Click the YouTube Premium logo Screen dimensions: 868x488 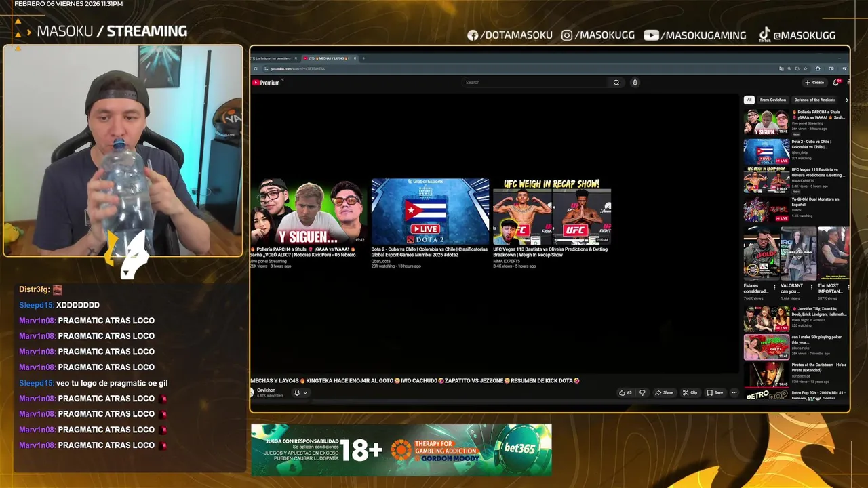266,83
